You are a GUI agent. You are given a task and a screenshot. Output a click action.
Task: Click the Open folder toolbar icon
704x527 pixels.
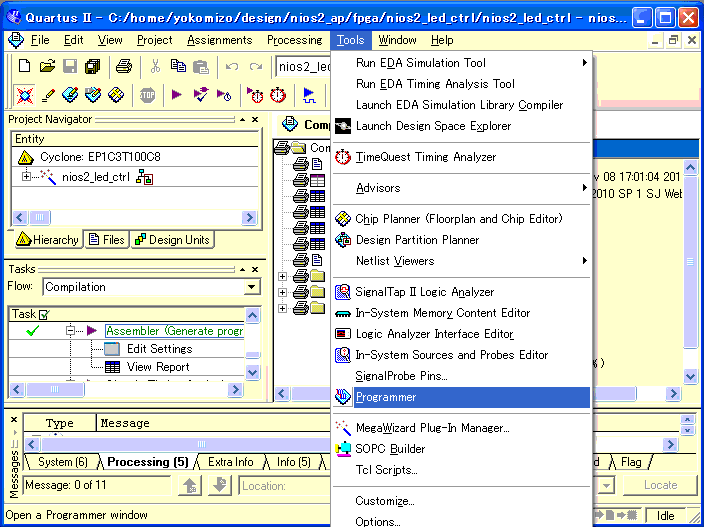(47, 66)
